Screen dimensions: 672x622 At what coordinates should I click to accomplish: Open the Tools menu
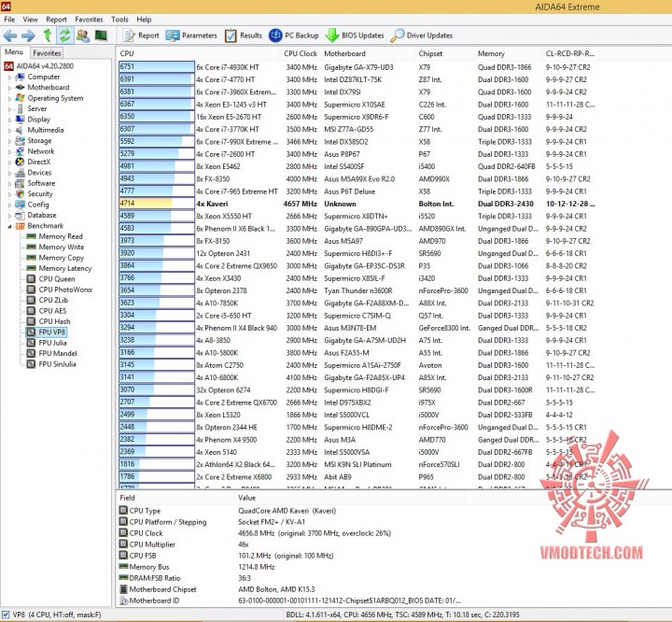click(119, 20)
